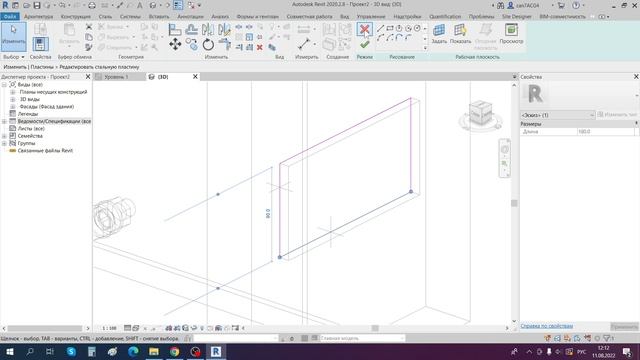
Task: Select the Line draw tool
Action: (x=380, y=28)
